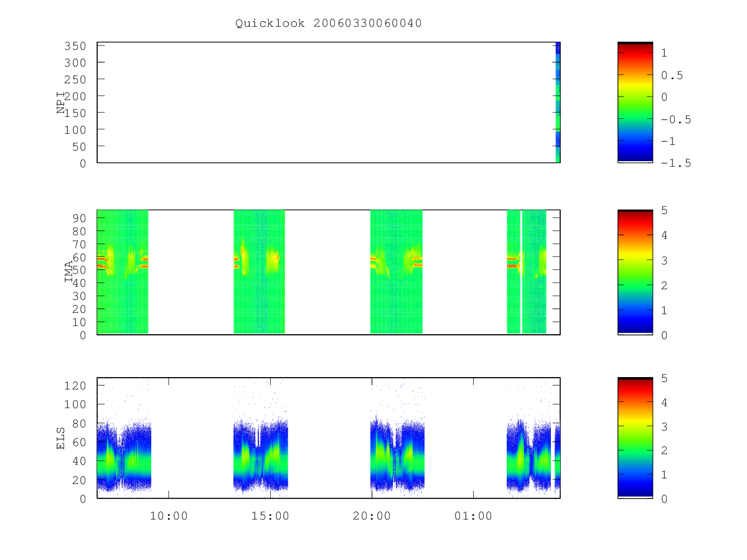Click the IMA axis label

pos(68,272)
